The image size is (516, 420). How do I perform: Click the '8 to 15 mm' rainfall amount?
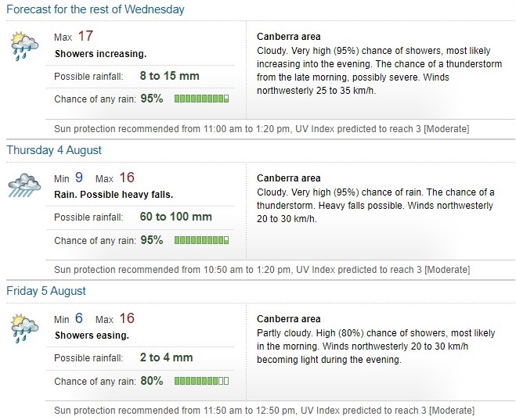[x=169, y=76]
